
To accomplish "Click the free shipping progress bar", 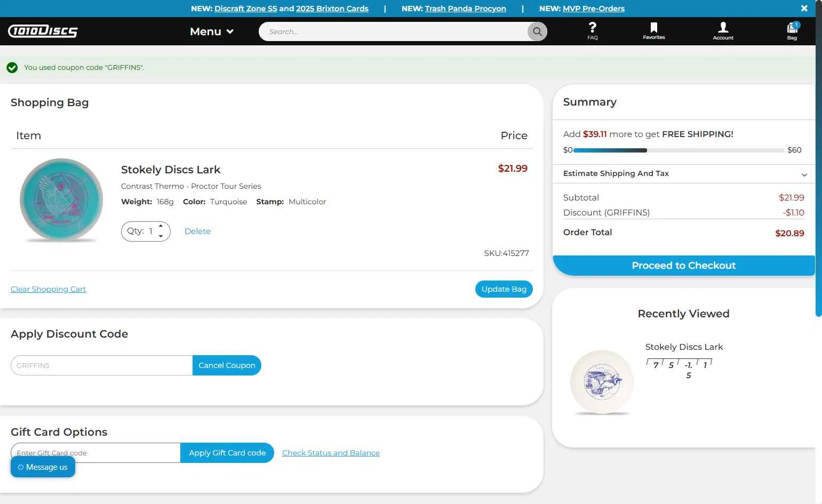I will (679, 150).
